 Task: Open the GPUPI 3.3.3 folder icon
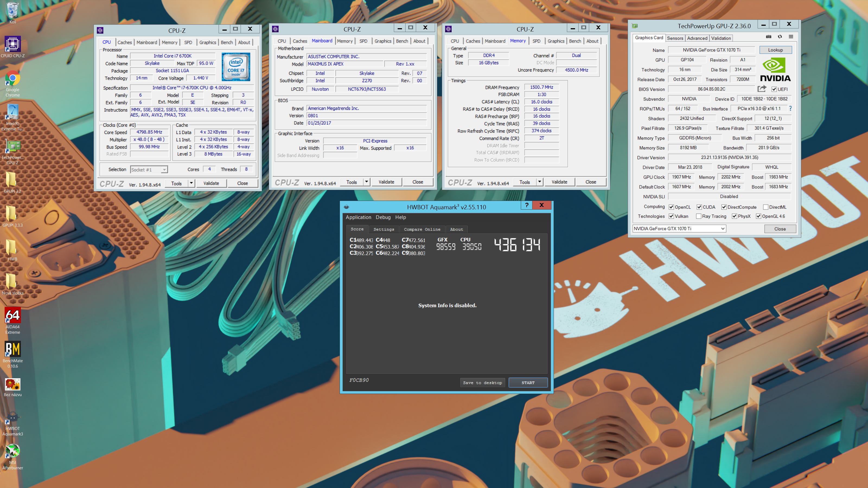pos(12,216)
